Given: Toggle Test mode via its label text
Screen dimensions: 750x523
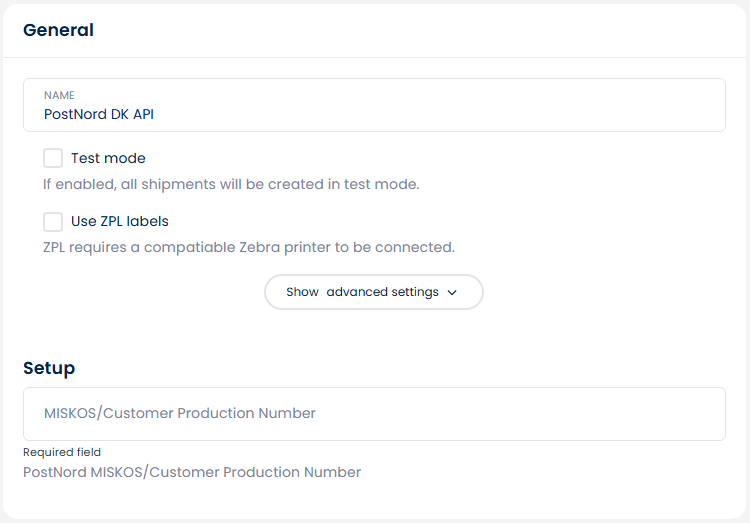Looking at the screenshot, I should coord(108,158).
